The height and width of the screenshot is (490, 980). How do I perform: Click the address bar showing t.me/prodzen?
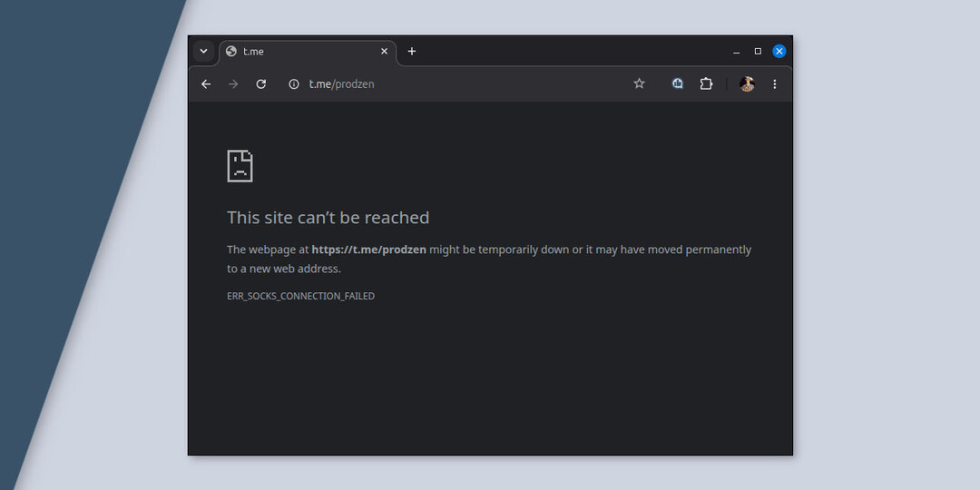pos(466,83)
